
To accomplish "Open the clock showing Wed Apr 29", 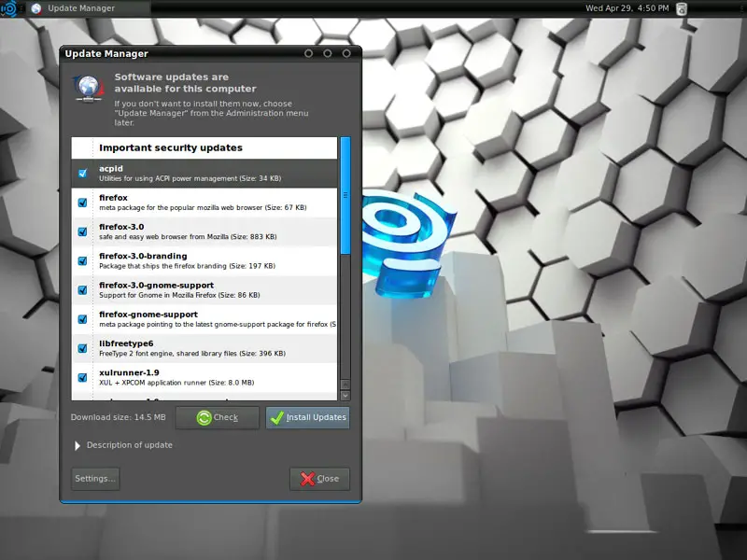I will click(x=627, y=8).
